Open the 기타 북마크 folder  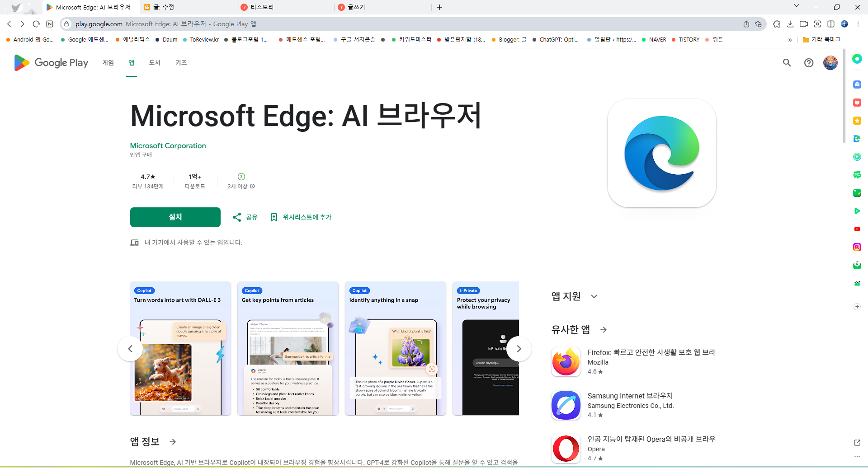(821, 40)
